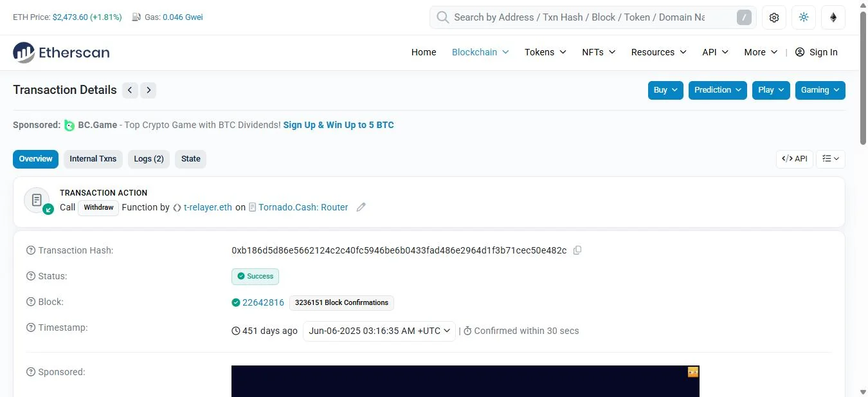Open the settings gear icon
868x397 pixels.
[x=774, y=17]
